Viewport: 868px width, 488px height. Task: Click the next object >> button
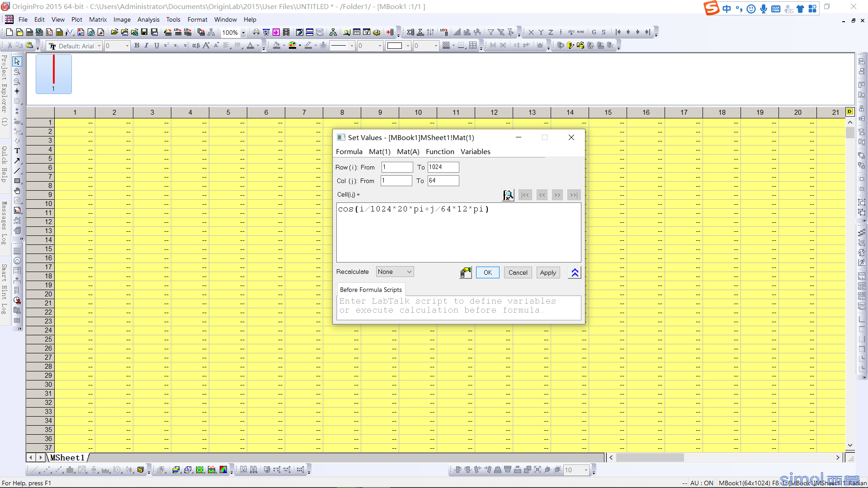click(x=557, y=195)
